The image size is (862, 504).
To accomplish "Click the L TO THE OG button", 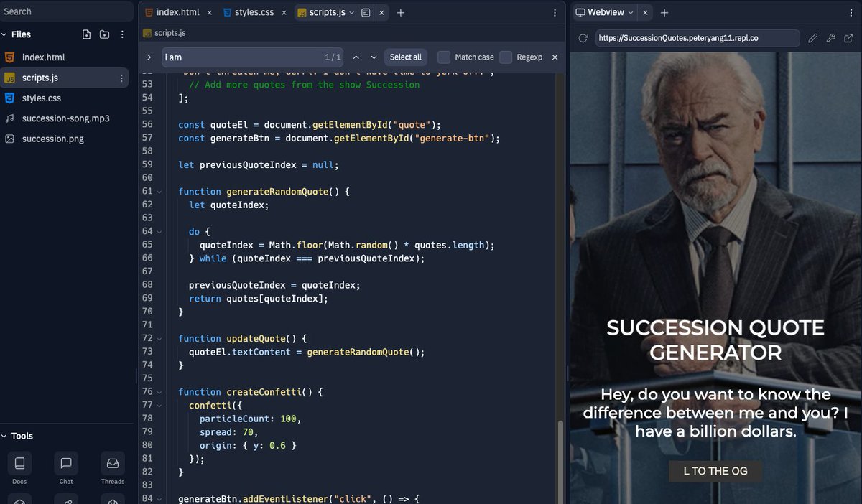I will tap(715, 471).
